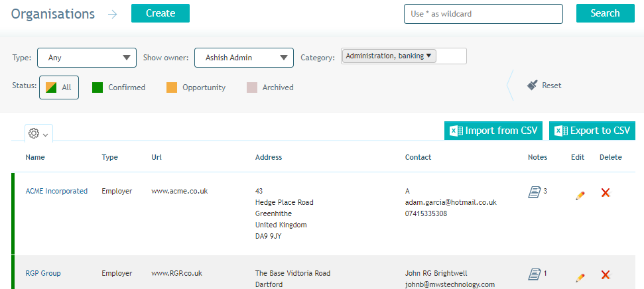Select the All status filter
Viewport: 644px width, 289px height.
[59, 87]
